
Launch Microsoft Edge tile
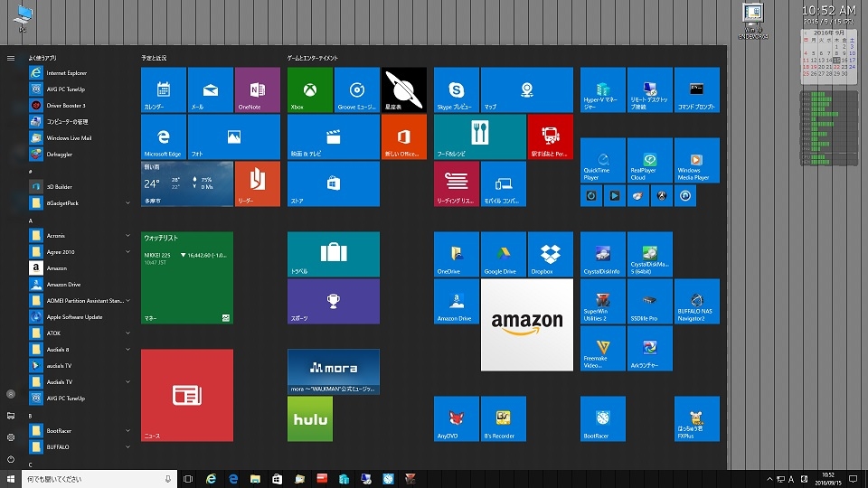pos(164,136)
